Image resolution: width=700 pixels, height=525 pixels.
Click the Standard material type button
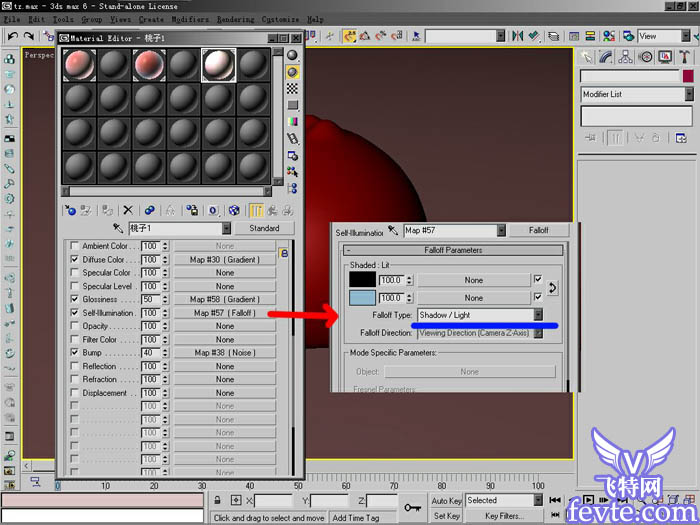point(264,229)
